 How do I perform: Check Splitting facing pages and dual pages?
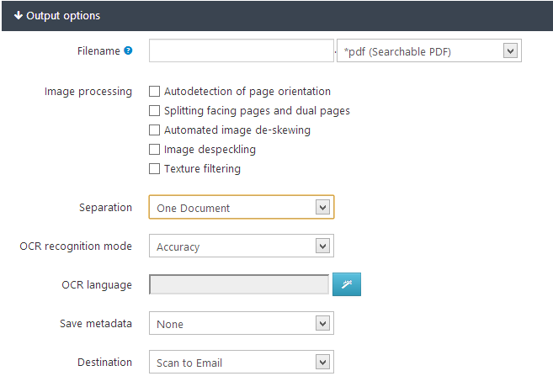click(x=154, y=111)
